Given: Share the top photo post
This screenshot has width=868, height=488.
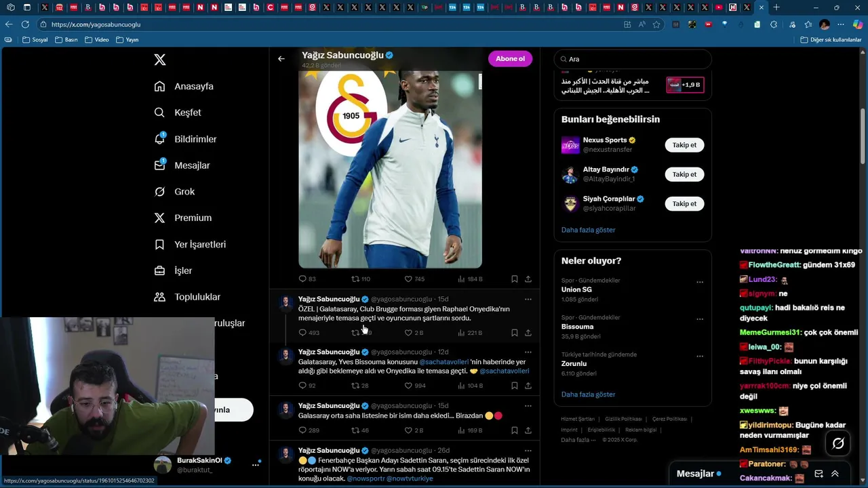Looking at the screenshot, I should click(x=528, y=279).
